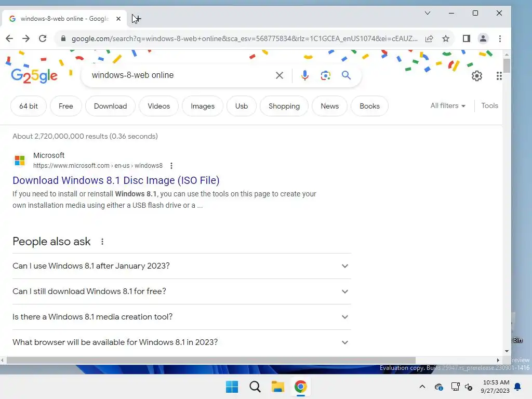The width and height of the screenshot is (532, 399).
Task: Focus the Chrome address bar URL
Action: click(x=244, y=38)
